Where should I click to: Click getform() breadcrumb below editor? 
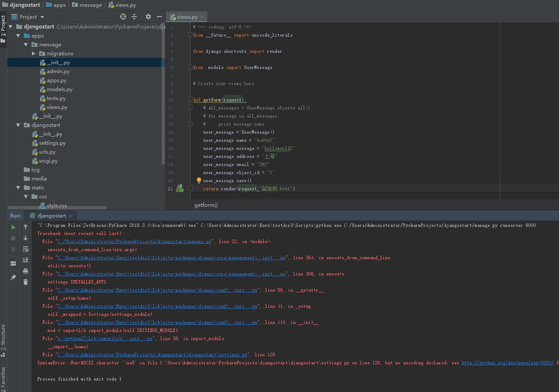point(206,205)
